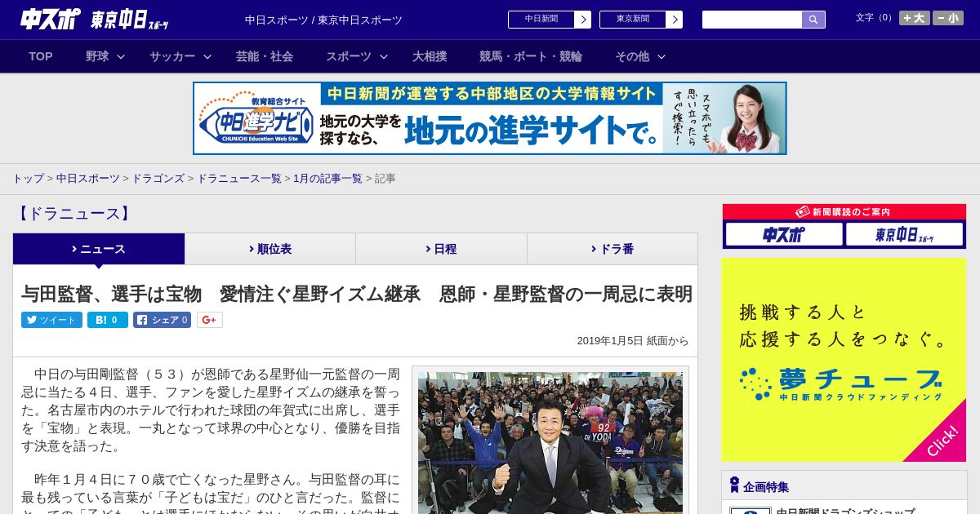Switch to the 順位表 tab
The width and height of the screenshot is (980, 514).
tap(270, 249)
